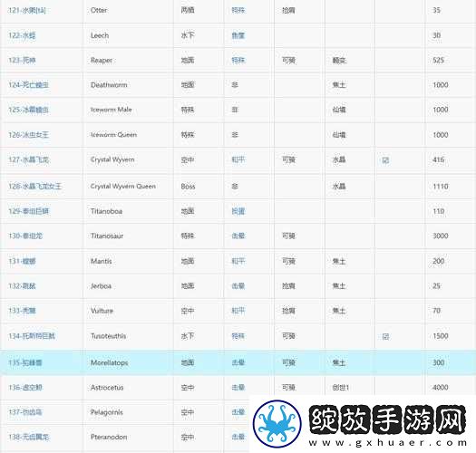Screen dimensions: 476x453
Task: Select the English name 'Otter'
Action: (x=99, y=10)
